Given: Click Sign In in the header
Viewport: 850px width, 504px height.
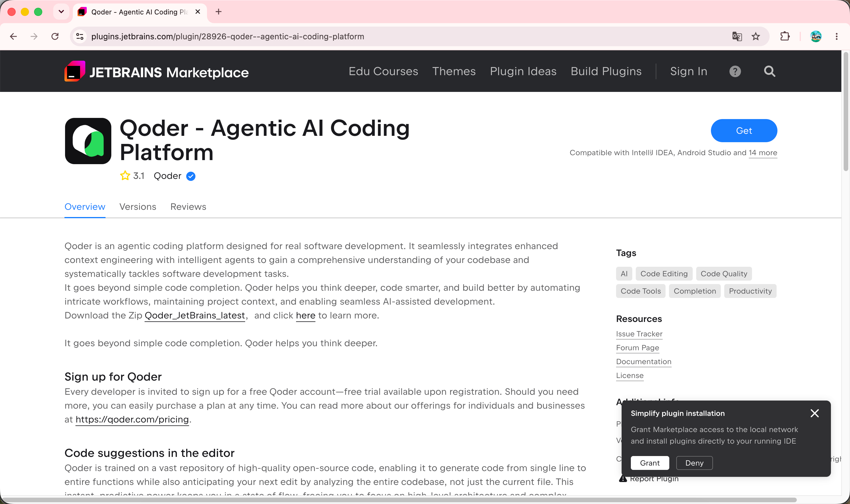Looking at the screenshot, I should coord(689,71).
